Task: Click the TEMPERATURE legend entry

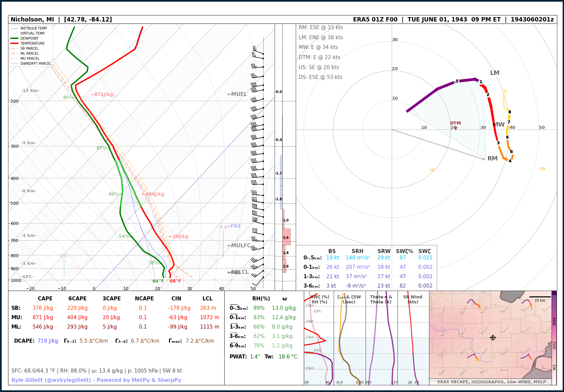Action: click(x=32, y=43)
